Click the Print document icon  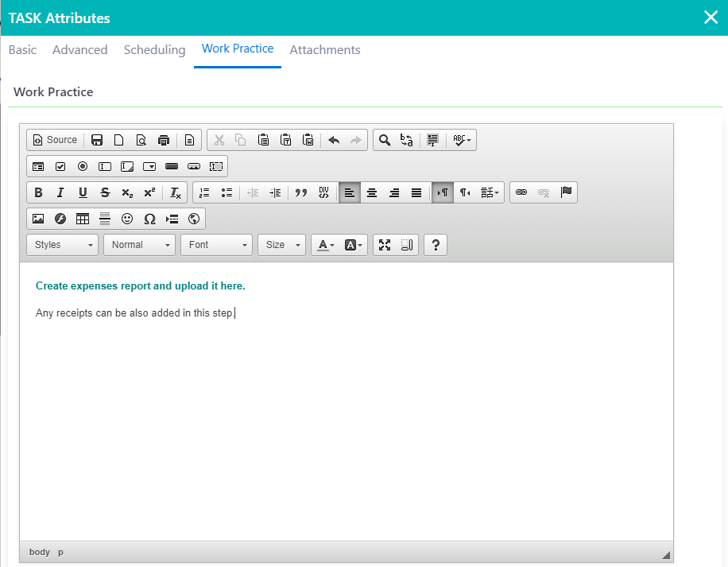(x=164, y=139)
